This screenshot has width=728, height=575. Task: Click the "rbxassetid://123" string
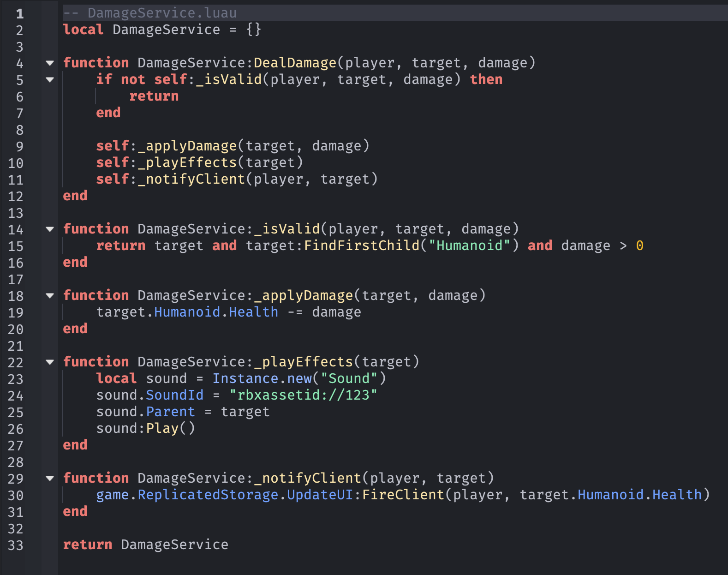tap(303, 395)
